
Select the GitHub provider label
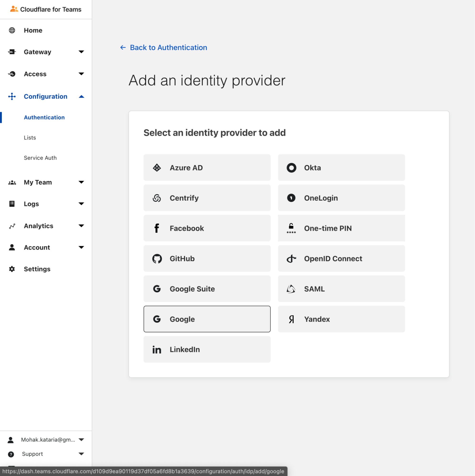[x=182, y=259]
